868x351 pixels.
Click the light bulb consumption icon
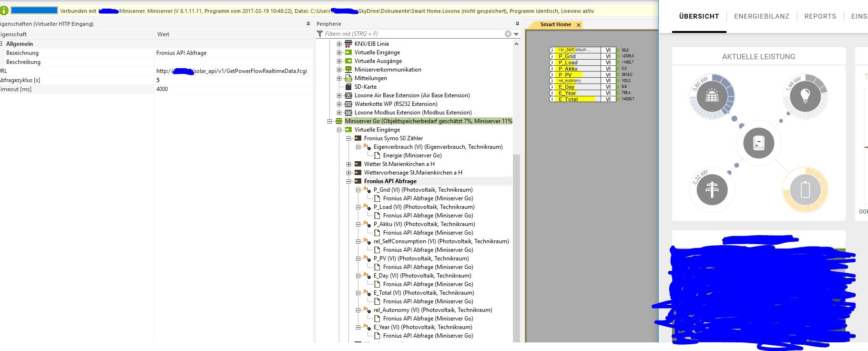tap(805, 96)
